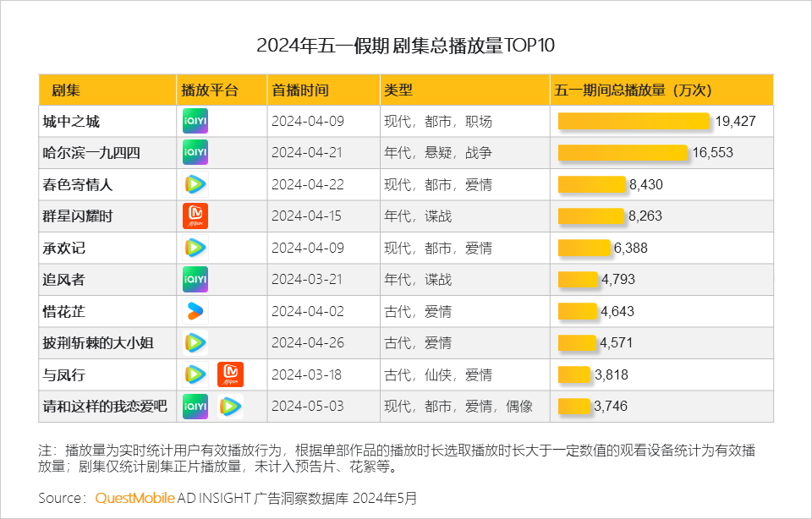The height and width of the screenshot is (519, 812).
Task: Click the 类型 column header
Action: pos(398,90)
